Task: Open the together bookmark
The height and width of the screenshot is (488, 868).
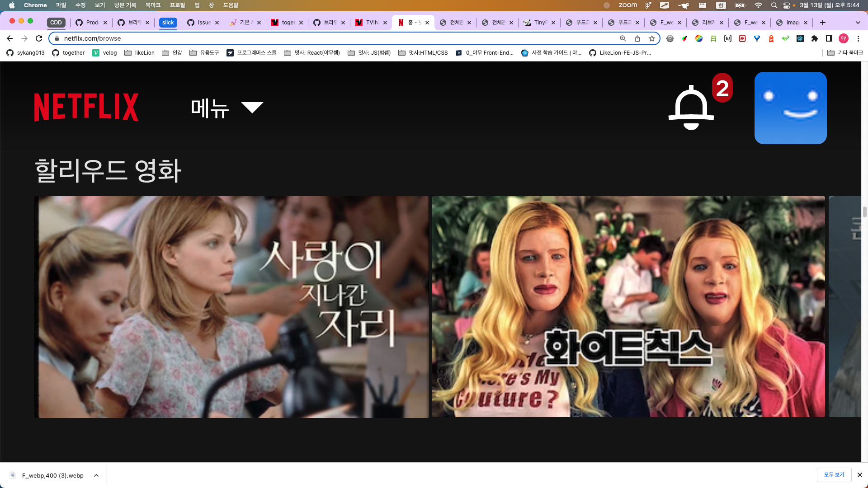Action: point(68,53)
